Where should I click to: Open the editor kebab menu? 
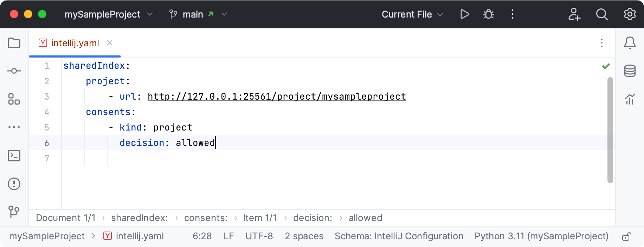601,43
